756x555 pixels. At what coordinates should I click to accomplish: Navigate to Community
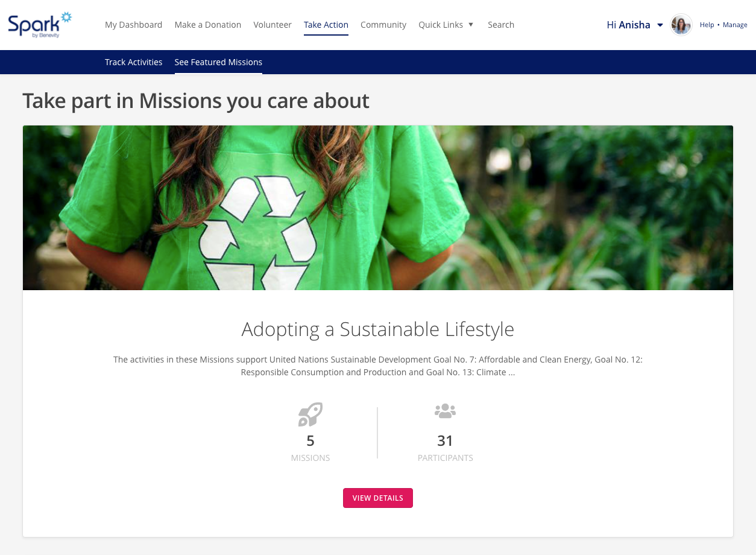383,25
